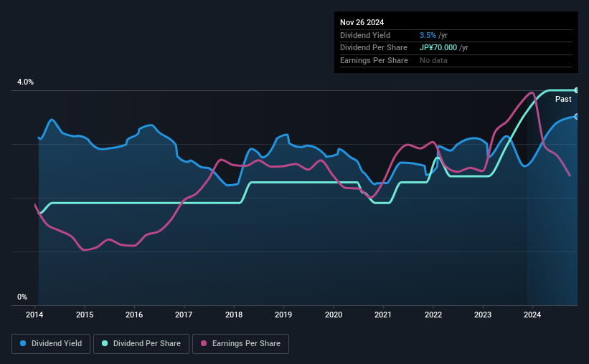Click the No data earnings value
Screen dimensions: 589x364
[x=433, y=60]
